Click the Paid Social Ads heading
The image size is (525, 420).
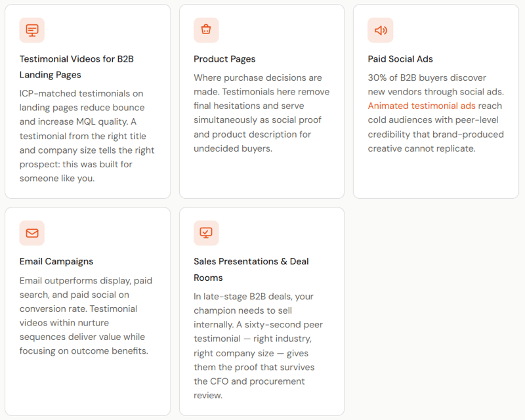pyautogui.click(x=400, y=59)
